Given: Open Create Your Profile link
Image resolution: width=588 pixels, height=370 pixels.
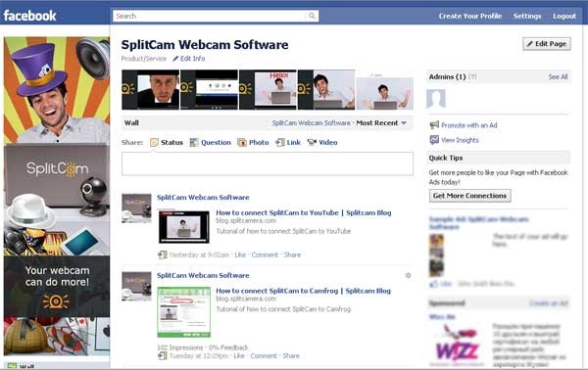Looking at the screenshot, I should tap(470, 16).
